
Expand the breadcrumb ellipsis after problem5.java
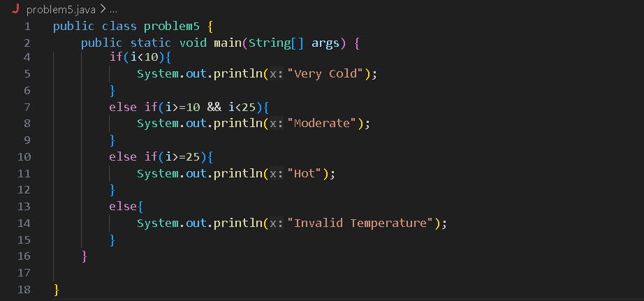[114, 10]
